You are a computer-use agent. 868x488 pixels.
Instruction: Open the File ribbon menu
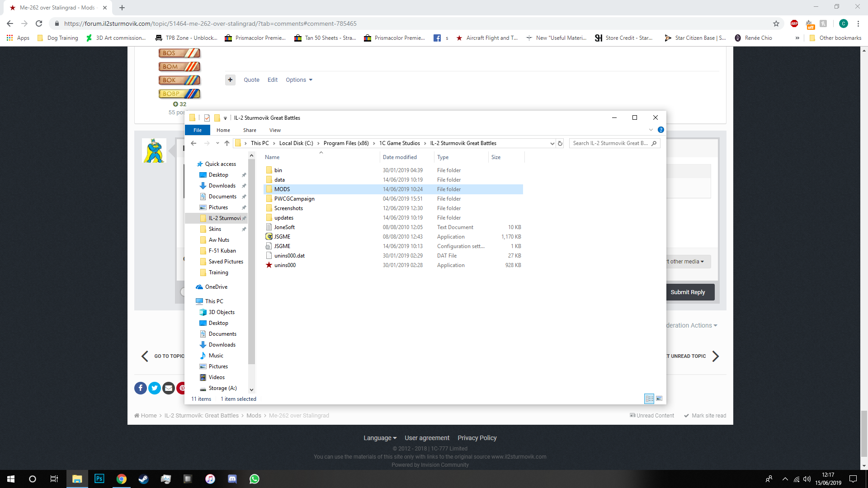click(198, 130)
